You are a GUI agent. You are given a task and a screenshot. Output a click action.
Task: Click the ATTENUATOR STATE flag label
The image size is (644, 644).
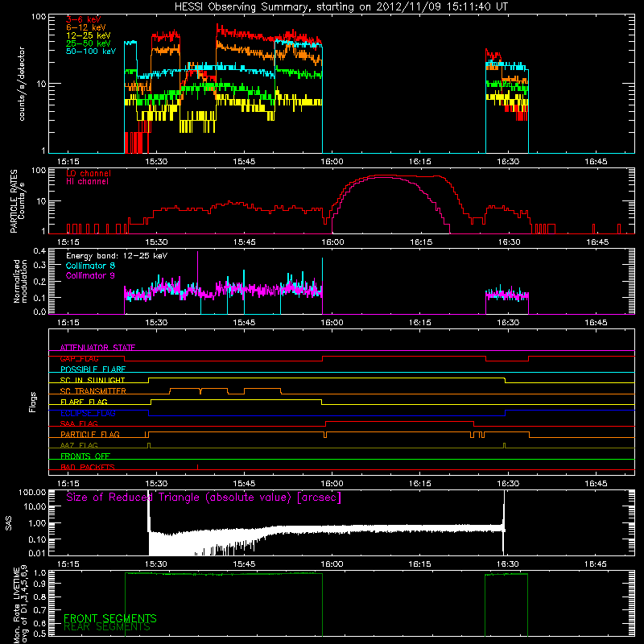click(x=97, y=348)
